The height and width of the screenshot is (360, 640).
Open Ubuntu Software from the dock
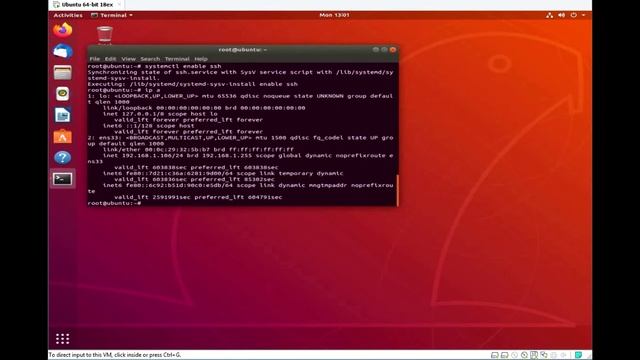[x=62, y=136]
